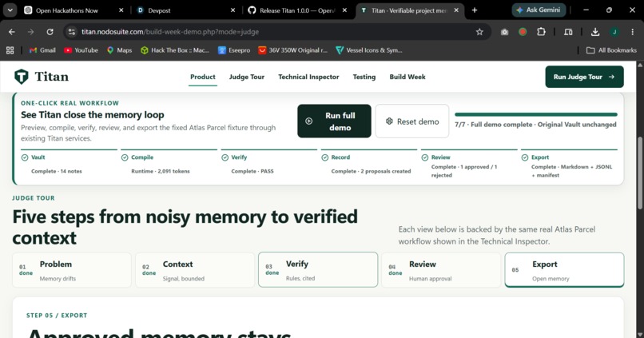644x338 pixels.
Task: Open the screenshot camera extension icon
Action: pyautogui.click(x=504, y=32)
